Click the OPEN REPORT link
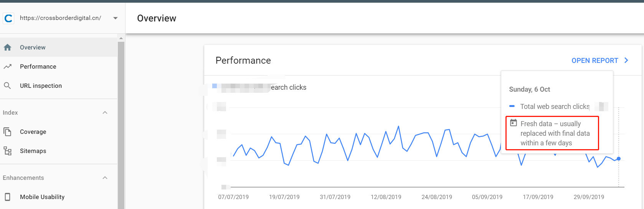 pyautogui.click(x=594, y=61)
